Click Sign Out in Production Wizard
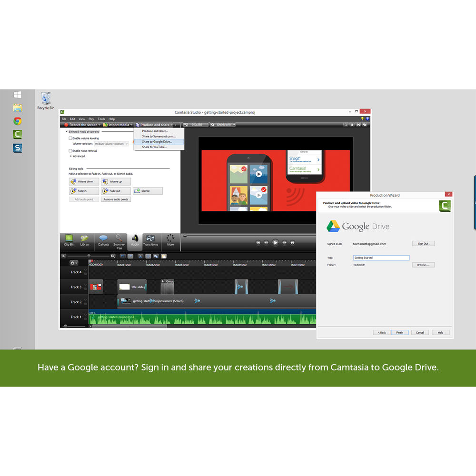This screenshot has height=476, width=476. coord(423,243)
